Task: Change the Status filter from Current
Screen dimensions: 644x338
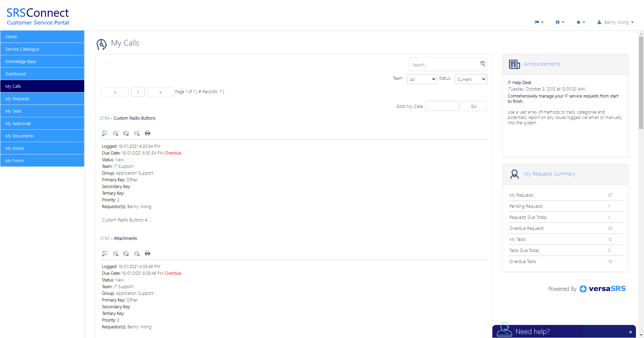Action: (x=471, y=79)
